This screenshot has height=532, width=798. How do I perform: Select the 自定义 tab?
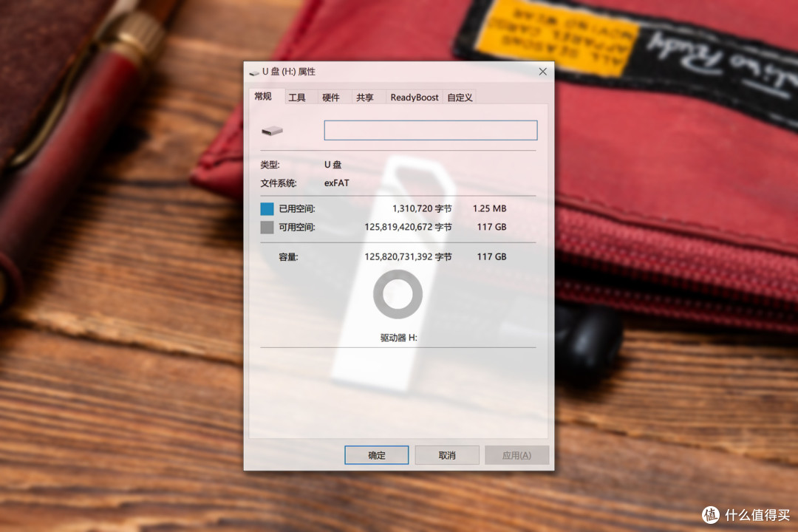(460, 98)
